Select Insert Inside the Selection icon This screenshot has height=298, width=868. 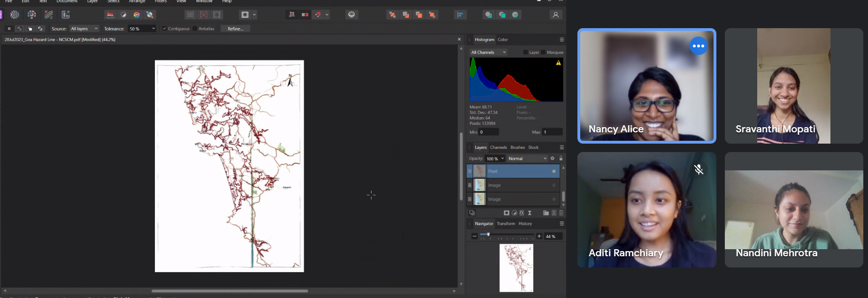(515, 15)
